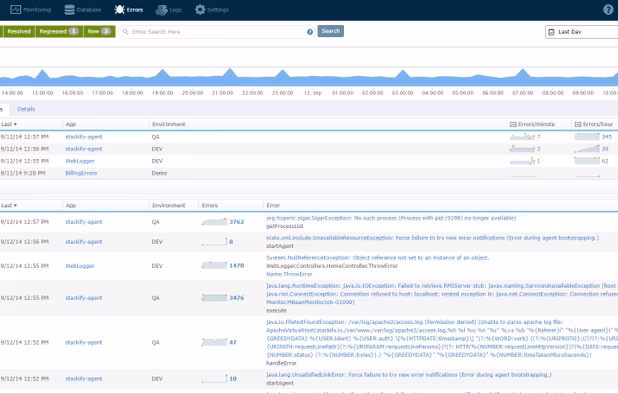Click the Search button
The height and width of the screenshot is (394, 618).
click(331, 31)
